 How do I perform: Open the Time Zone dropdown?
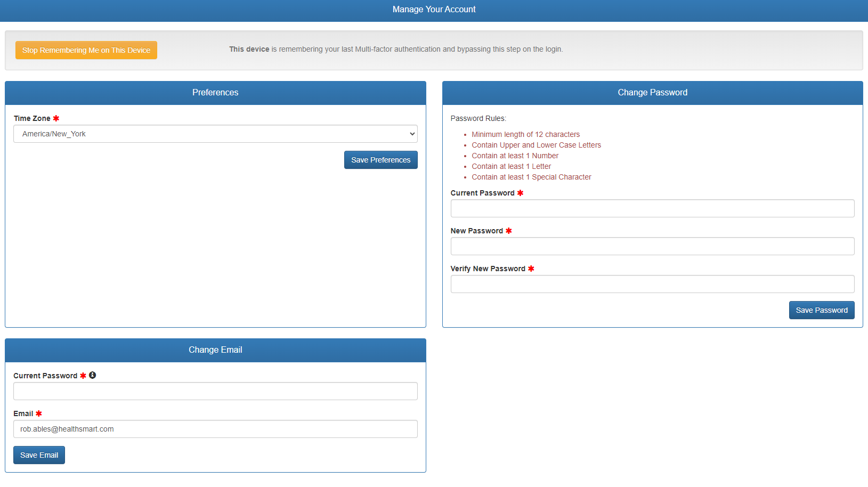[215, 134]
